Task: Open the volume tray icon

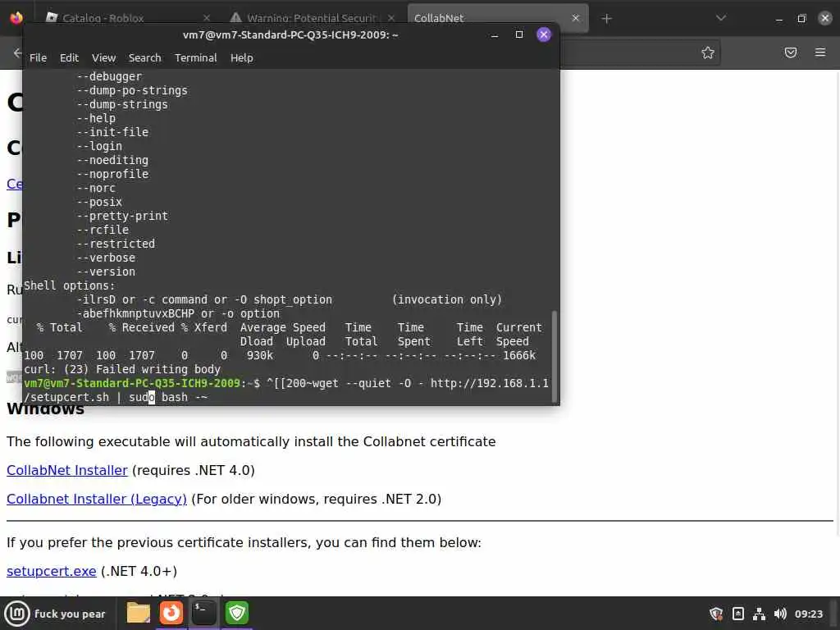Action: (x=780, y=614)
